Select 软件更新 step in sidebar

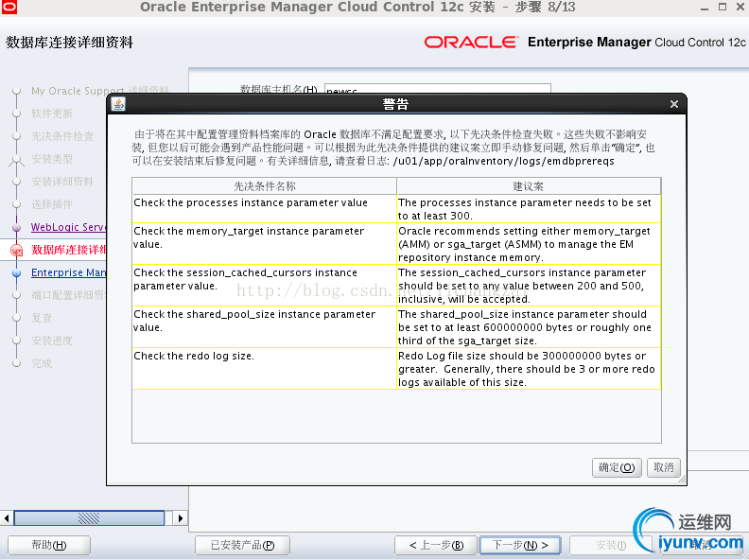coord(52,114)
